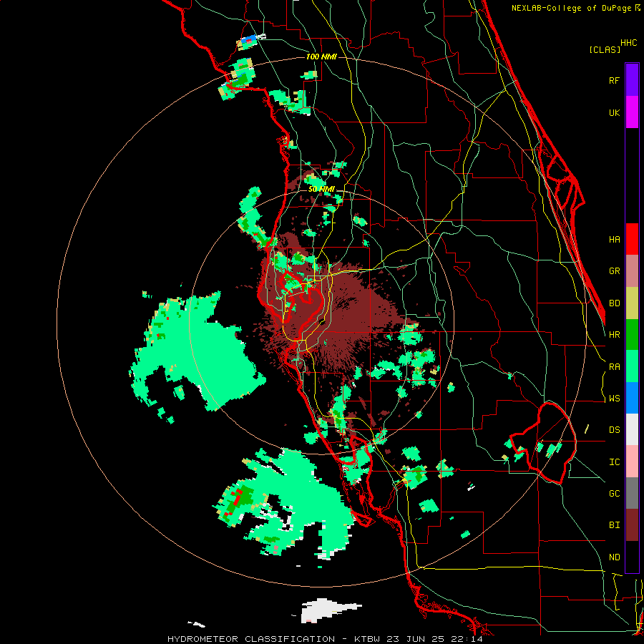Pick the RA light green legend swatch
Screen dimensions: 644x644
(632, 366)
